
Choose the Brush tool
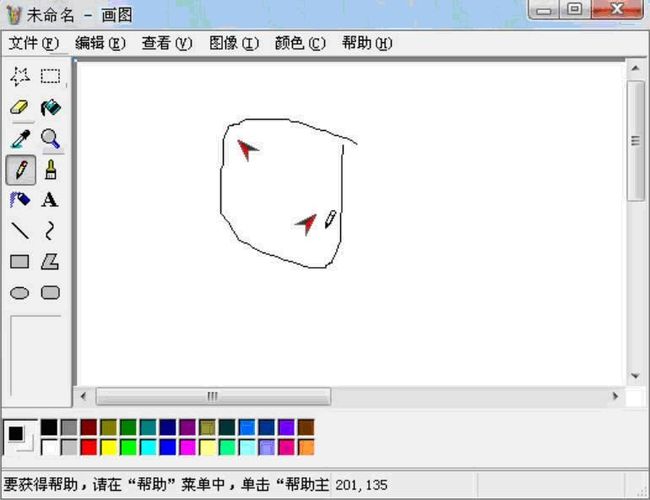pyautogui.click(x=50, y=170)
